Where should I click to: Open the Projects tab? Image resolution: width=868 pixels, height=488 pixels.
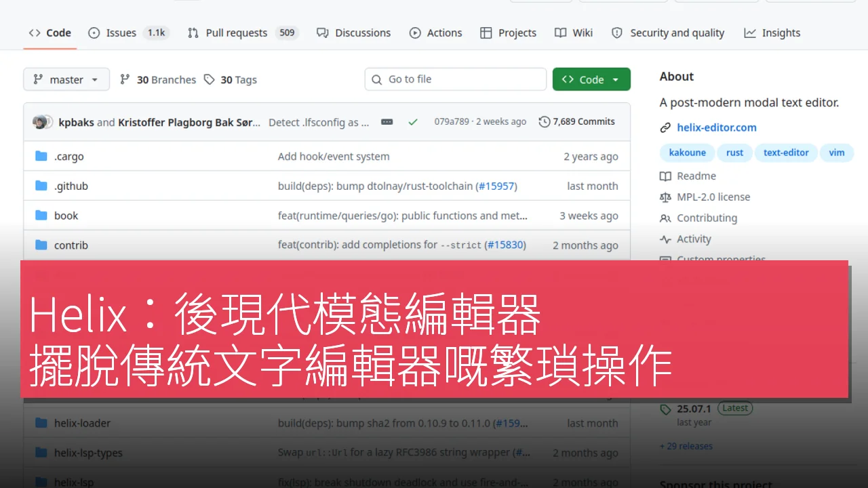point(508,33)
